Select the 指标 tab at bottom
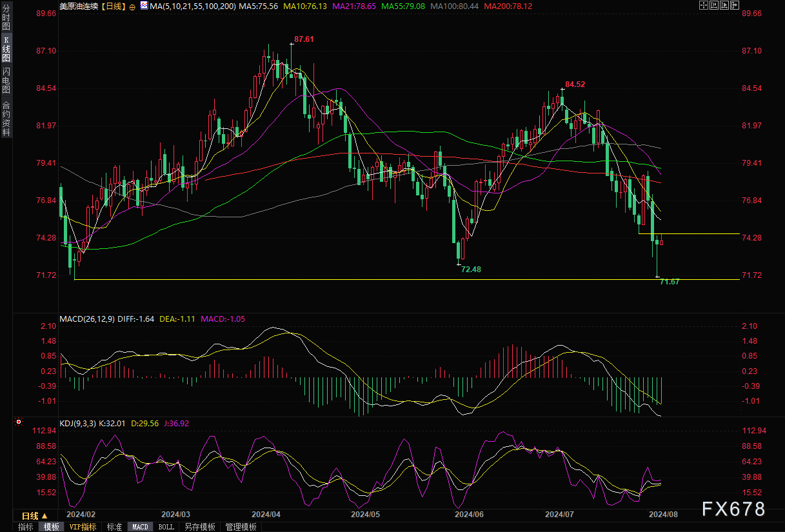Viewport: 785px width, 532px height. pyautogui.click(x=26, y=527)
